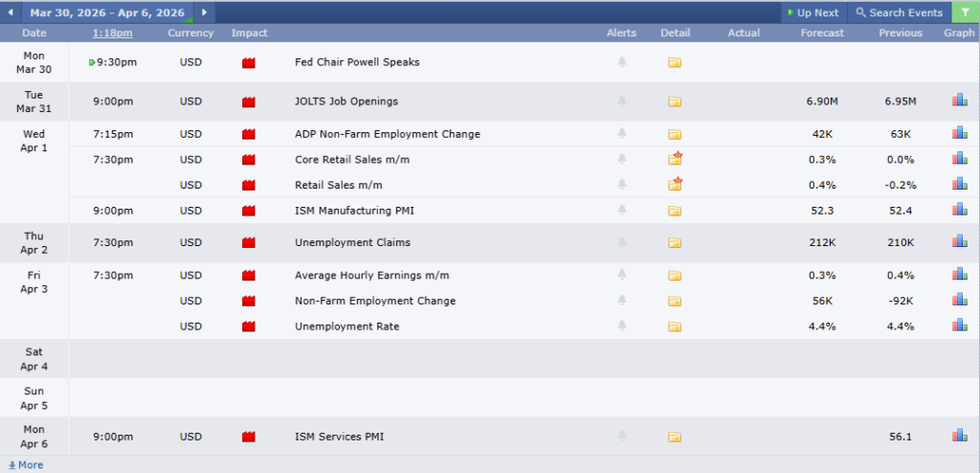Expand the More events link
This screenshot has width=980, height=473.
point(26,465)
